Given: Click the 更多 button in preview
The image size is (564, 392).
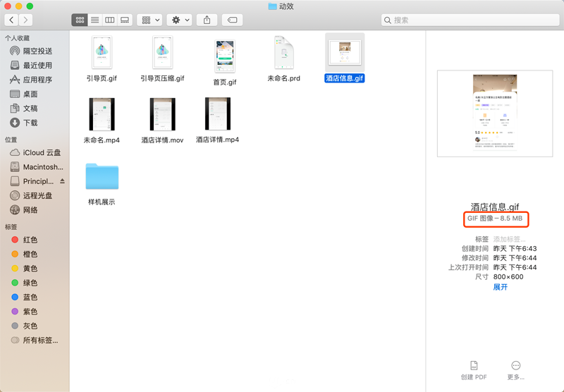Looking at the screenshot, I should (x=516, y=370).
